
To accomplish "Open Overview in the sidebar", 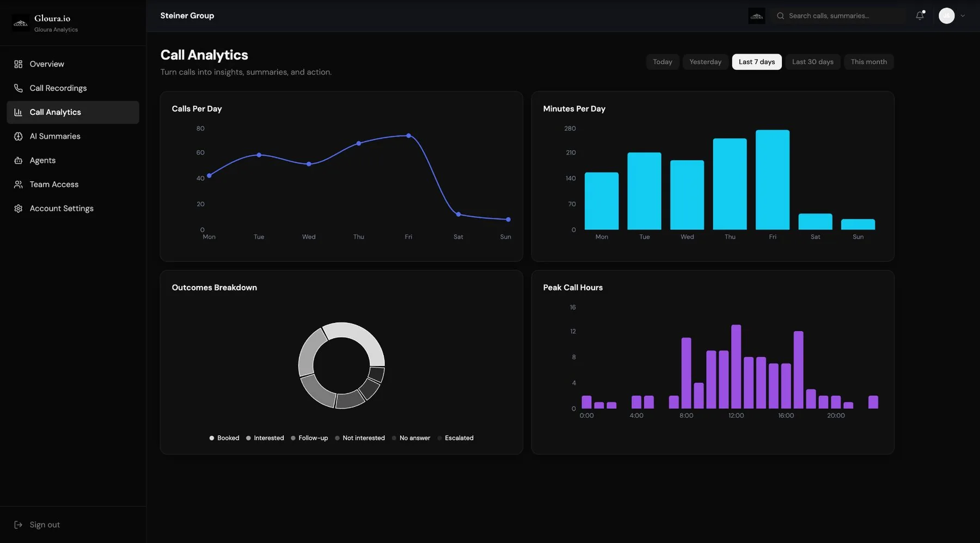I will coord(73,64).
